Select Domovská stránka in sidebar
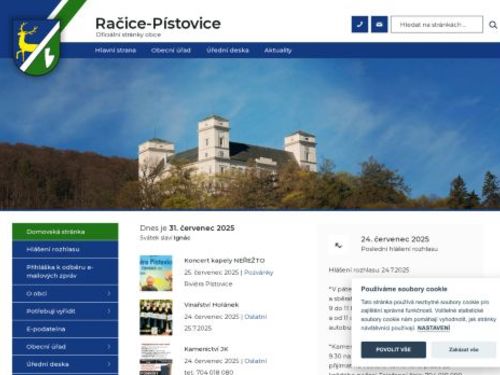 (x=65, y=232)
